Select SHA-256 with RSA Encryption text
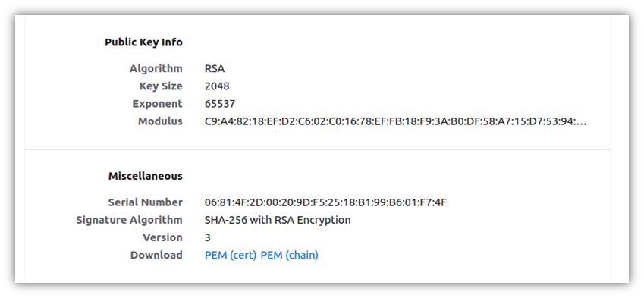This screenshot has width=644, height=298. click(278, 220)
